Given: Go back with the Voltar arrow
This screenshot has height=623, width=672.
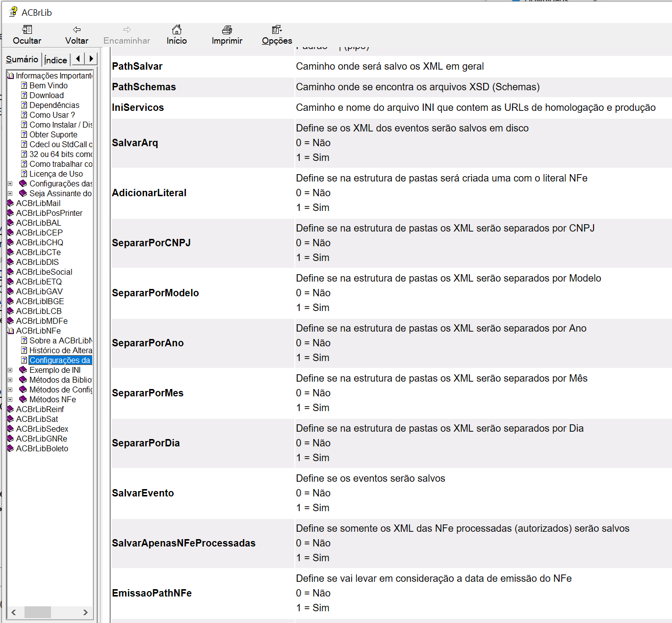Looking at the screenshot, I should [77, 30].
